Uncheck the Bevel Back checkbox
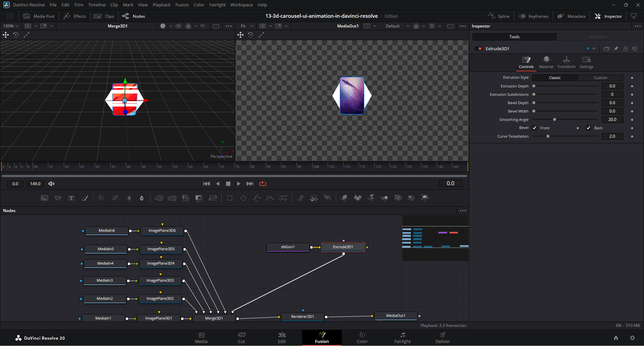Screen dimensions: 644x346 (x=589, y=128)
